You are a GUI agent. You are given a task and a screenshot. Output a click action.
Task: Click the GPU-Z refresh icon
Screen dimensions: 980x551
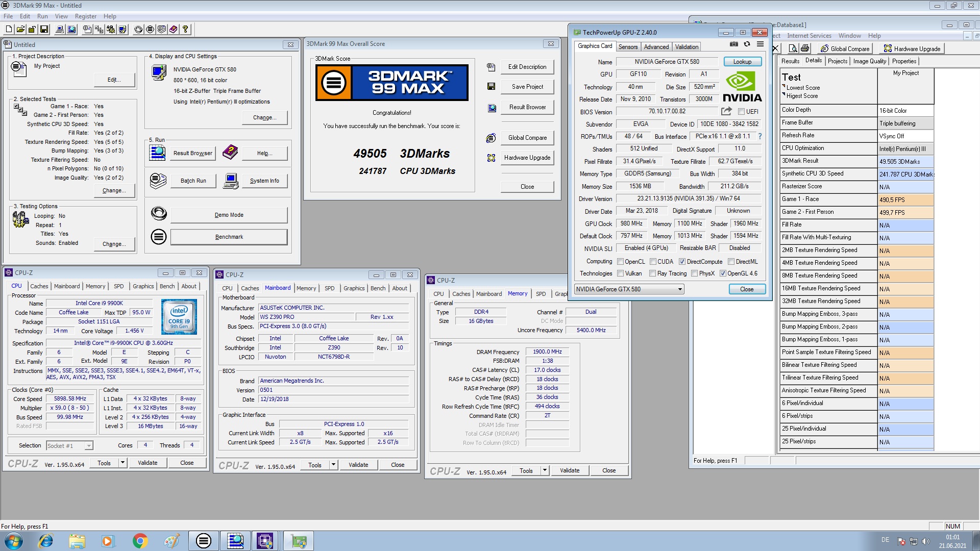[x=747, y=44]
